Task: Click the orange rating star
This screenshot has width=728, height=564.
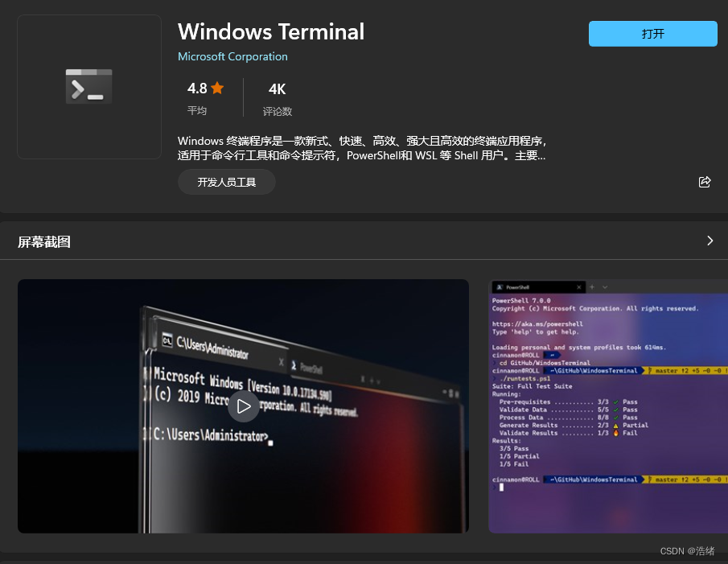Action: (217, 89)
